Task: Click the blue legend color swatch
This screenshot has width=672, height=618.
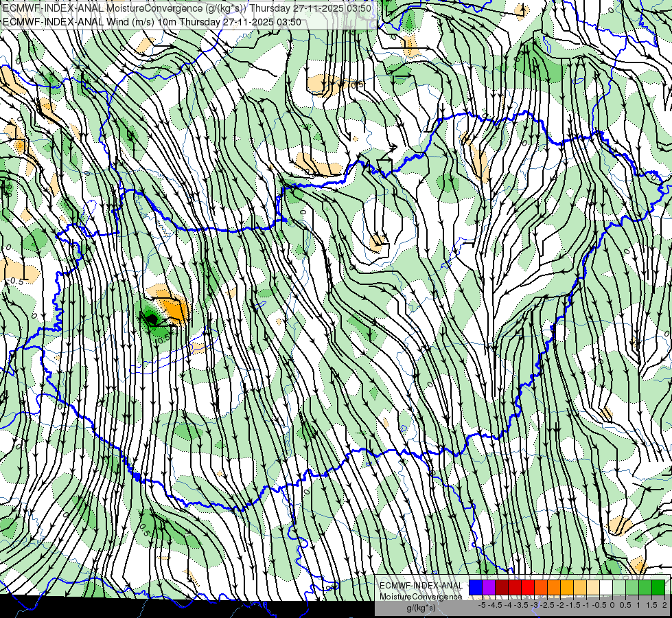Action: coord(476,588)
